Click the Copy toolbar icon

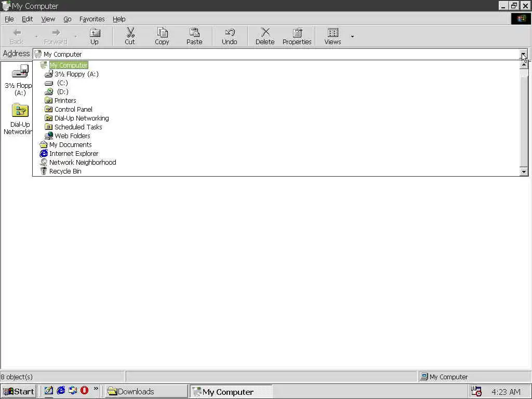[x=162, y=33]
